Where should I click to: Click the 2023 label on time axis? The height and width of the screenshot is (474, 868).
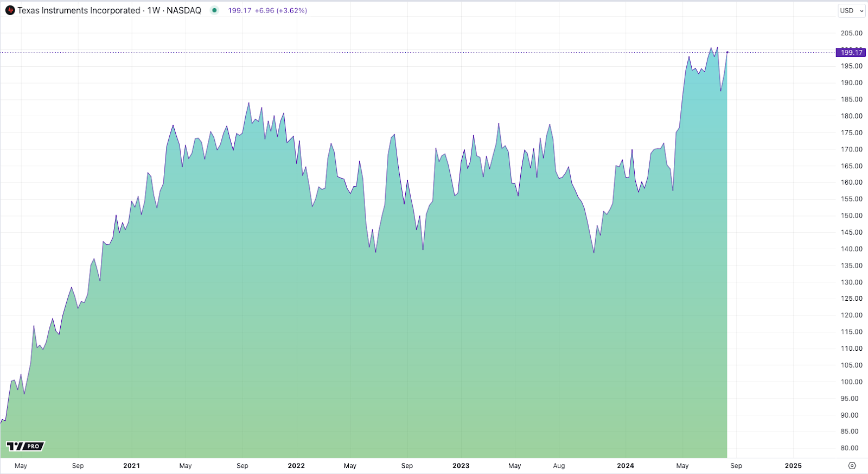[461, 466]
